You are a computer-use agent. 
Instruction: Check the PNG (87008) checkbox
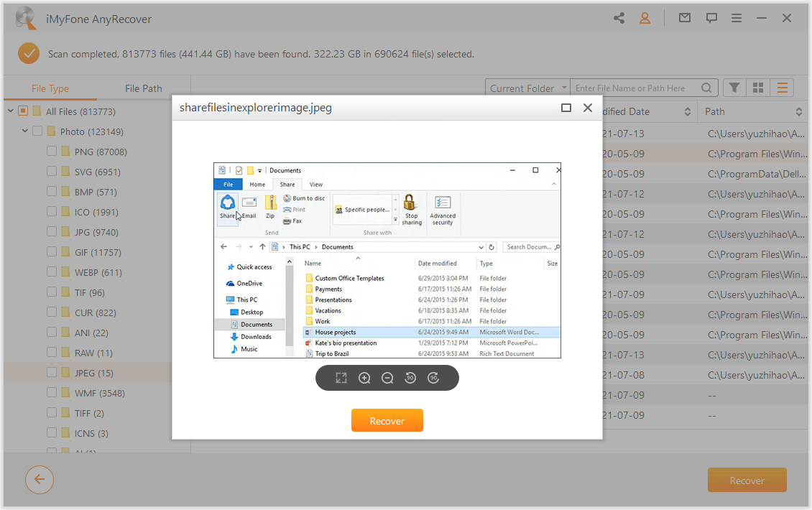(52, 152)
